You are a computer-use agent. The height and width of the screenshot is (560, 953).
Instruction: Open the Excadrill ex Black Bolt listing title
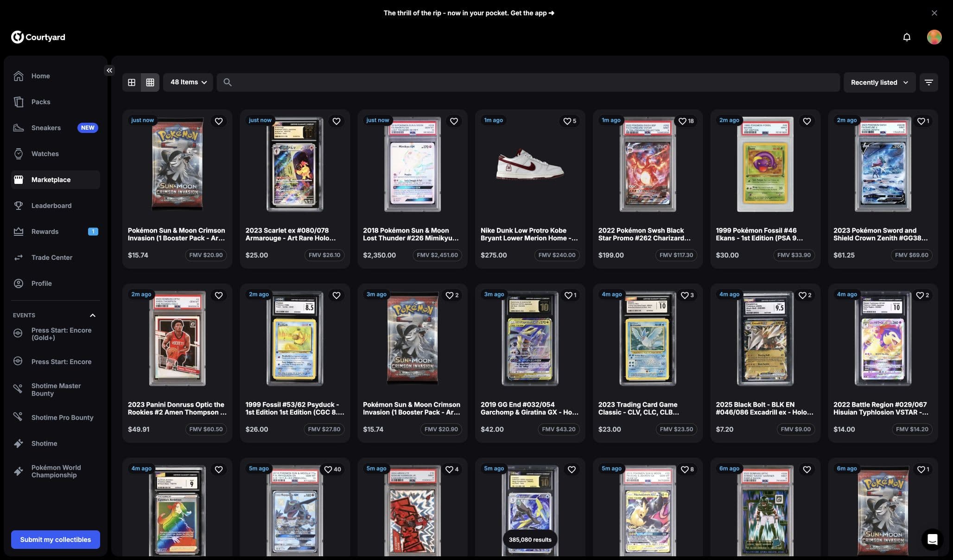tap(764, 409)
